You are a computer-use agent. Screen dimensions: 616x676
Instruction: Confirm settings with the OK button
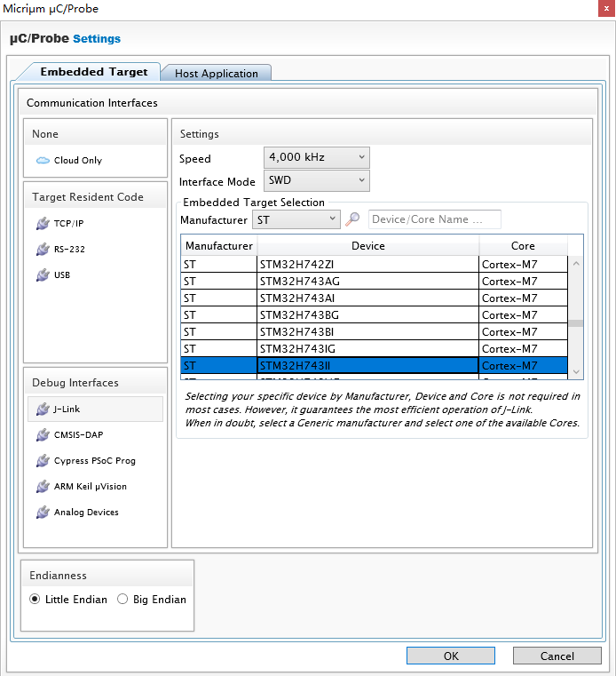pyautogui.click(x=451, y=656)
